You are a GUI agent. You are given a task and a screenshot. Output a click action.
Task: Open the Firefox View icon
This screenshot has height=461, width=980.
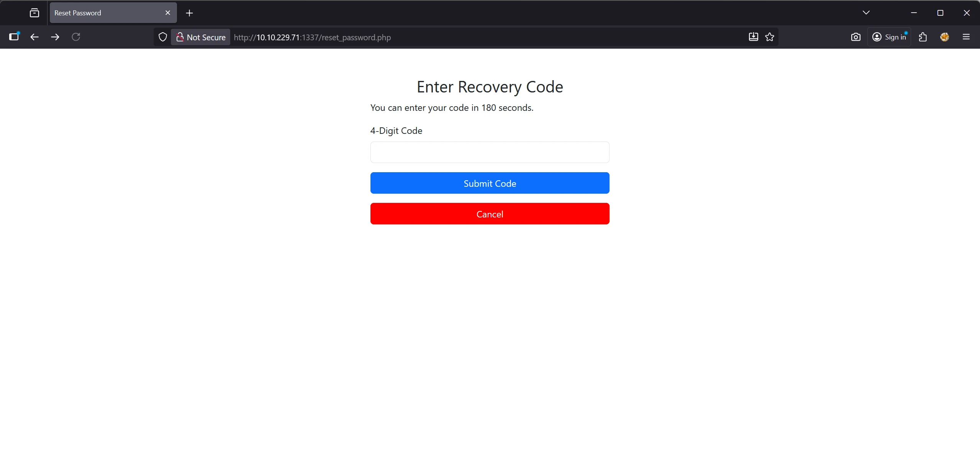tap(34, 13)
